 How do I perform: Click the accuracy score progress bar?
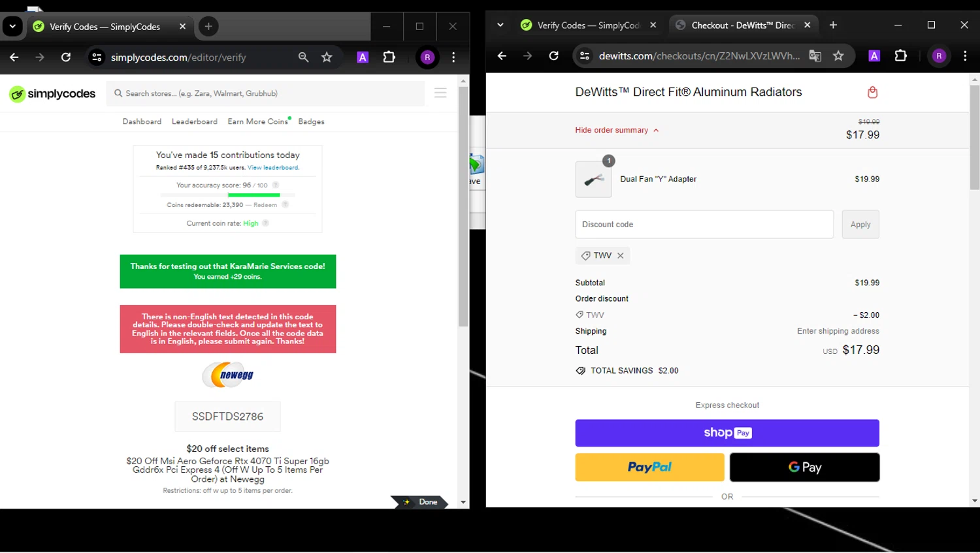tap(228, 195)
